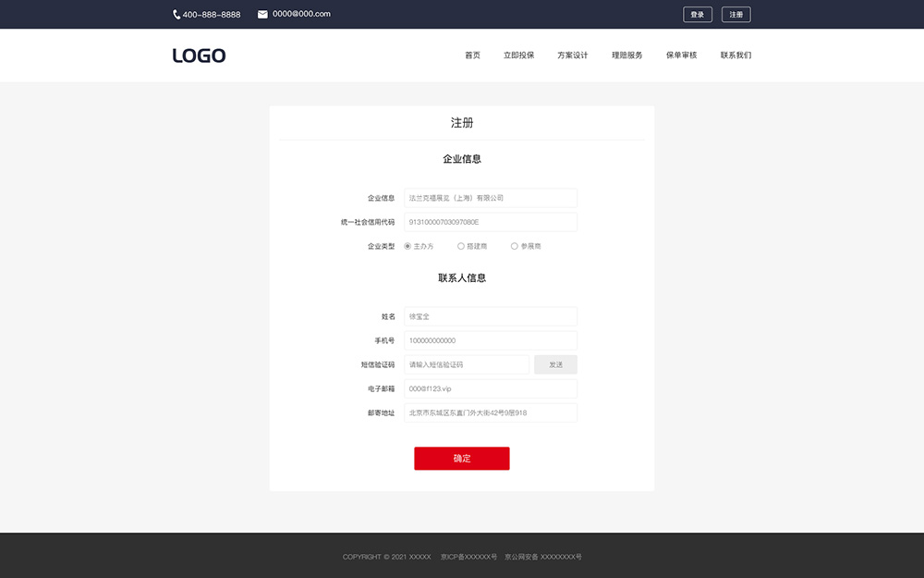Screen dimensions: 924x578
Task: Click the phone icon in top bar
Action: (x=176, y=15)
